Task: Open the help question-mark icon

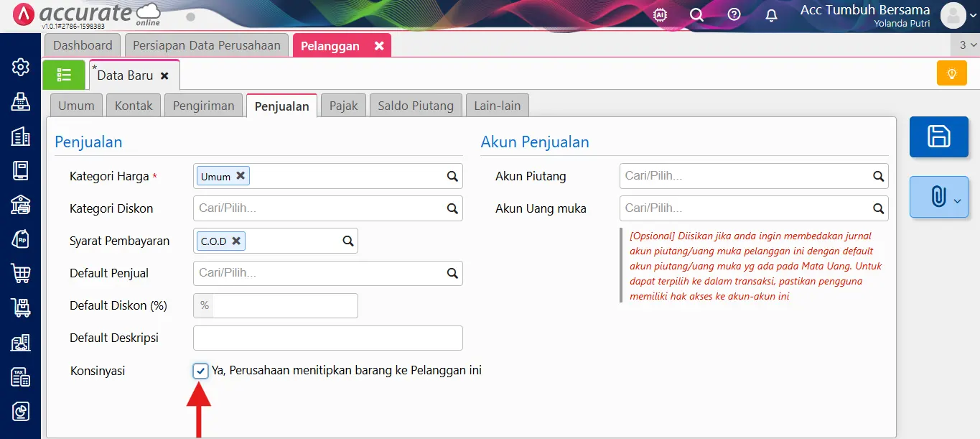Action: point(734,14)
